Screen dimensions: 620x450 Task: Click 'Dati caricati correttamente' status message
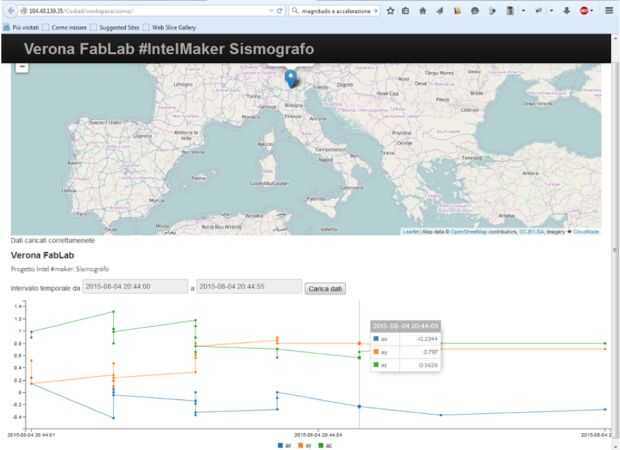[53, 240]
